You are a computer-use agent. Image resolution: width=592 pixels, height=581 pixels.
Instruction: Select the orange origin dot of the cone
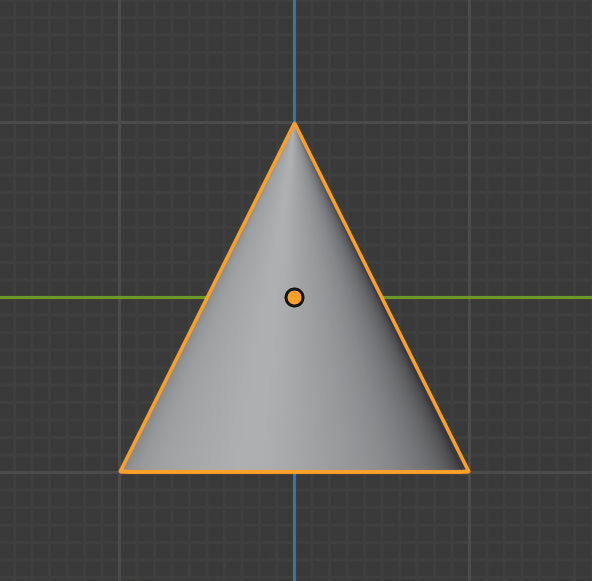(294, 297)
